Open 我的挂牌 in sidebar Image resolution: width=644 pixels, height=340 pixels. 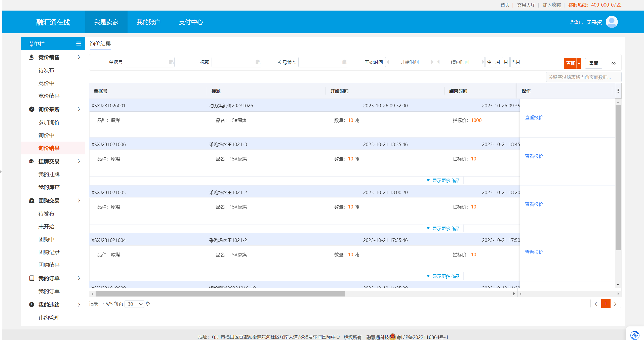click(49, 174)
